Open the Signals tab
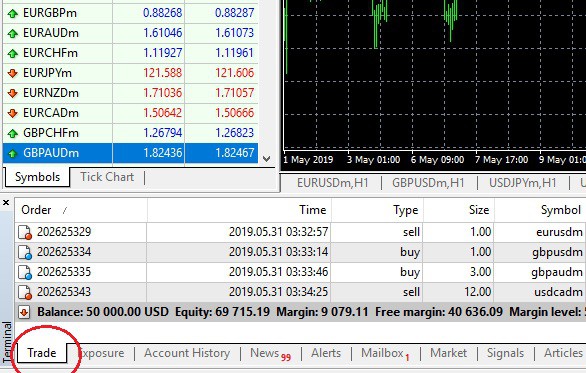This screenshot has height=373, width=586. [x=505, y=353]
